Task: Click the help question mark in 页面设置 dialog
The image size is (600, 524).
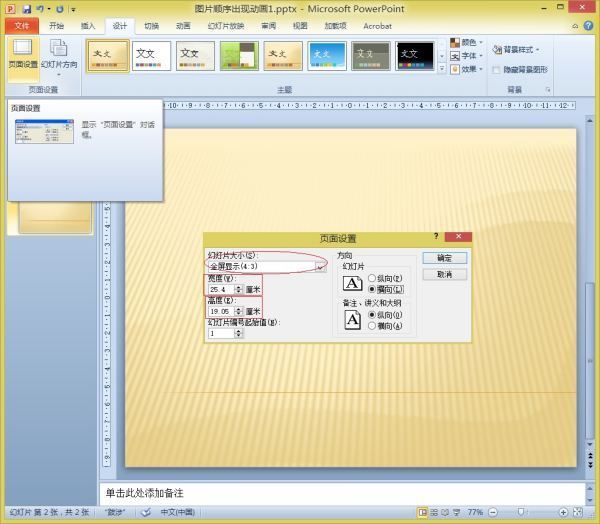Action: click(x=436, y=237)
